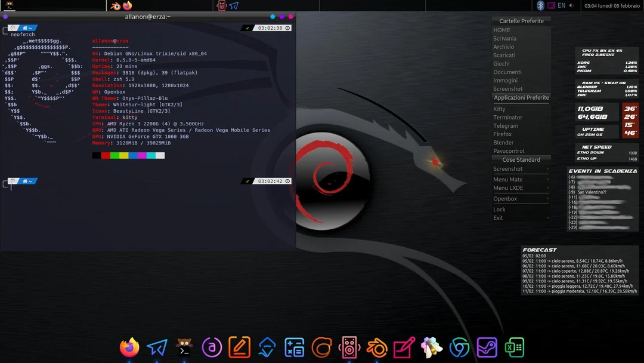Launch Blender from the dock

(376, 346)
